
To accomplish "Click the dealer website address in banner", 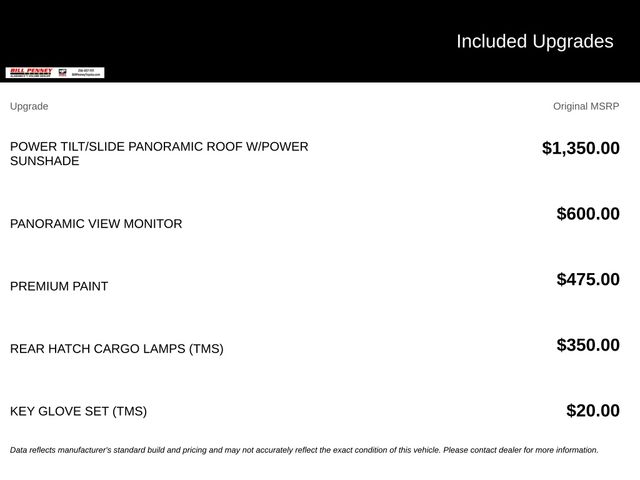I will [86, 75].
